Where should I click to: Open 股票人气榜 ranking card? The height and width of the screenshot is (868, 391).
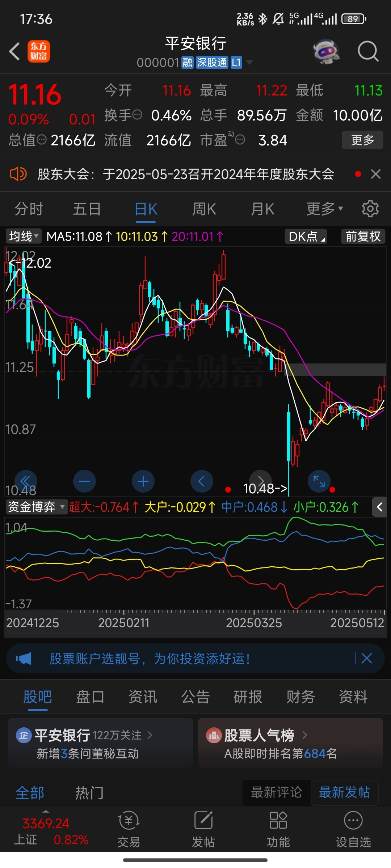(x=290, y=743)
